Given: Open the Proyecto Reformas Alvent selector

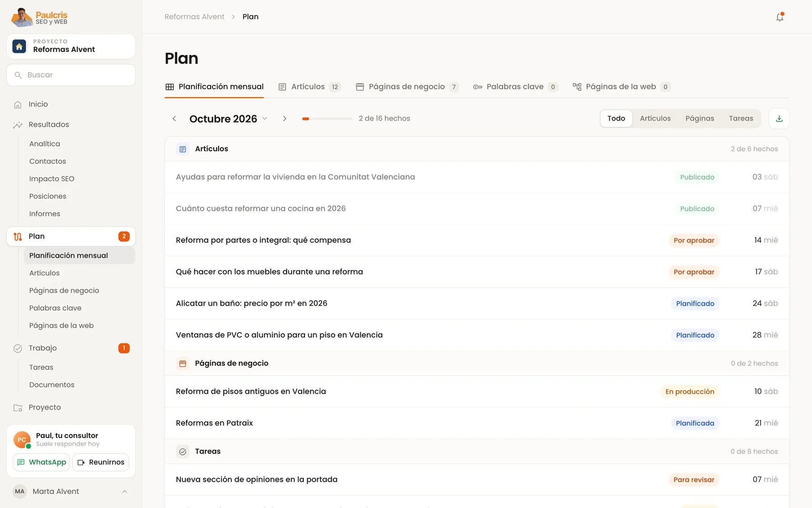Looking at the screenshot, I should [x=71, y=46].
